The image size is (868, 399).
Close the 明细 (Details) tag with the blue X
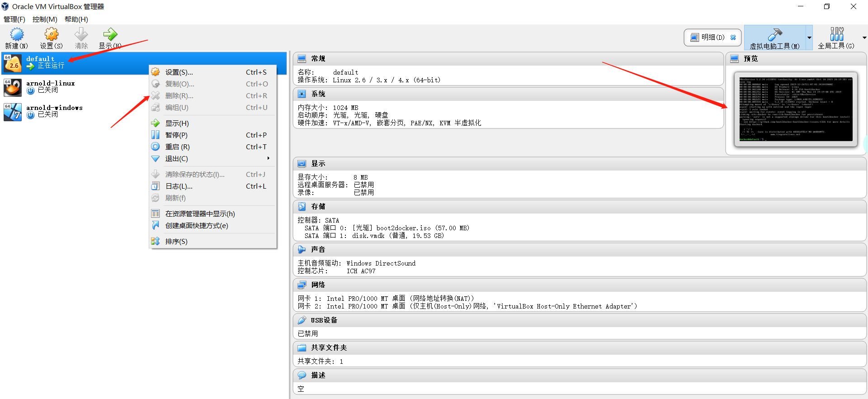click(x=733, y=38)
